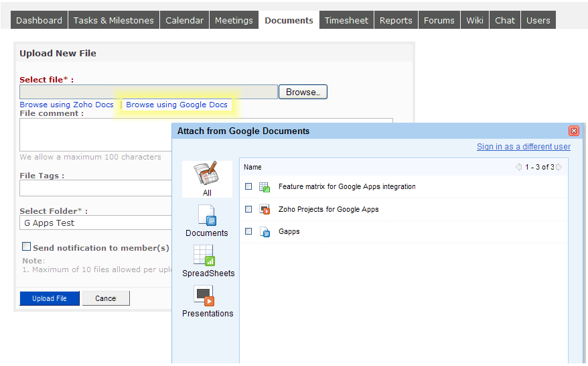Click the Feature matrix spreadsheet file icon
The width and height of the screenshot is (588, 366).
point(265,187)
